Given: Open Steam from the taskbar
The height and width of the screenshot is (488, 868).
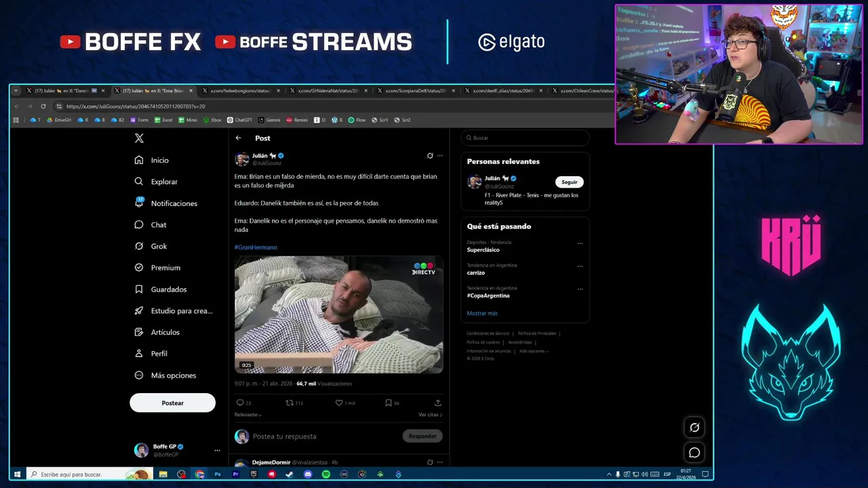Looking at the screenshot, I should click(x=290, y=474).
